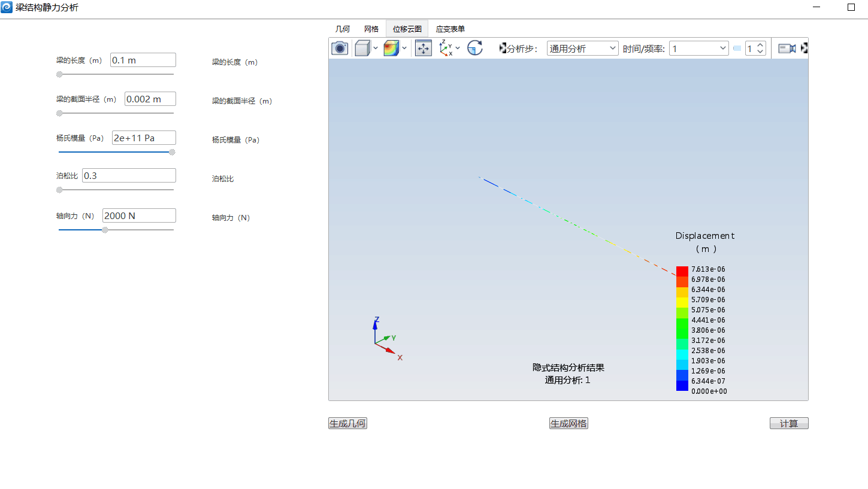Click the fit-to-view arrows icon

(424, 48)
